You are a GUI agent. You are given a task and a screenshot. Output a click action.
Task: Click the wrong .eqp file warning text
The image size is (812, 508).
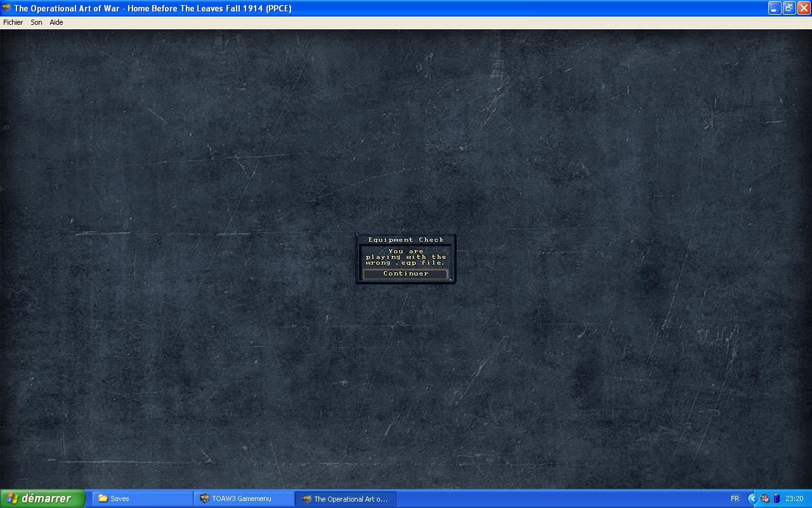405,257
